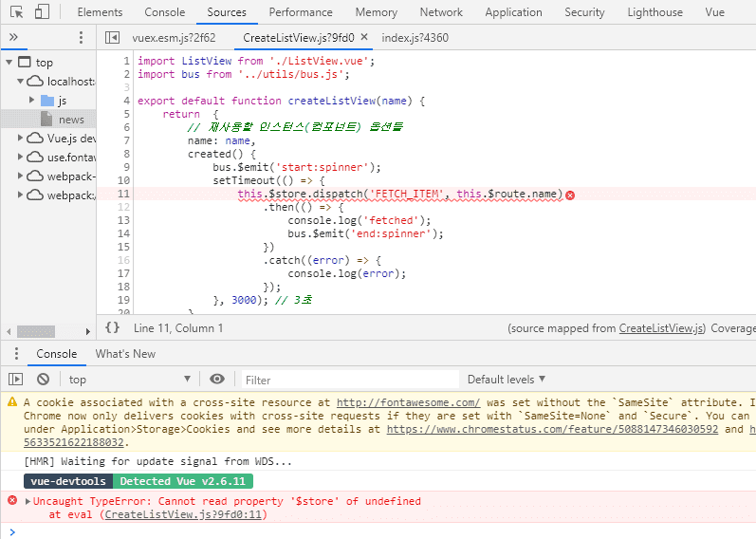Select the js folder icon
This screenshot has width=756, height=539.
coord(47,101)
